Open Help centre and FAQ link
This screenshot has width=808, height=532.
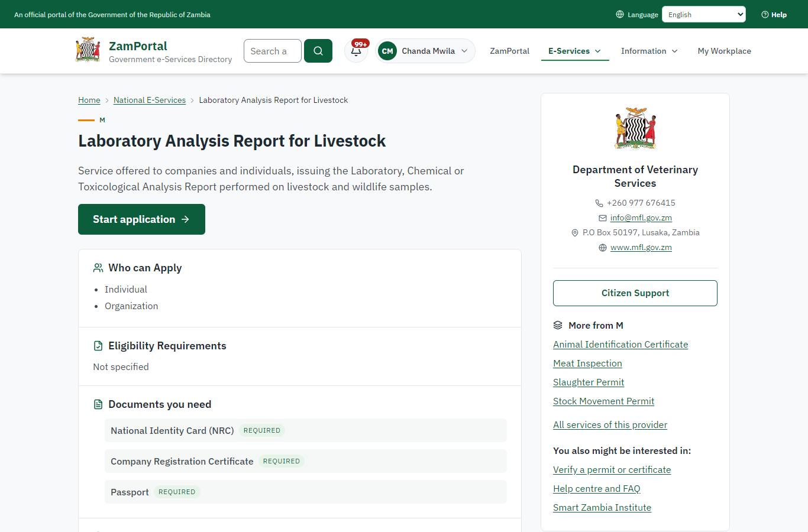pyautogui.click(x=597, y=488)
